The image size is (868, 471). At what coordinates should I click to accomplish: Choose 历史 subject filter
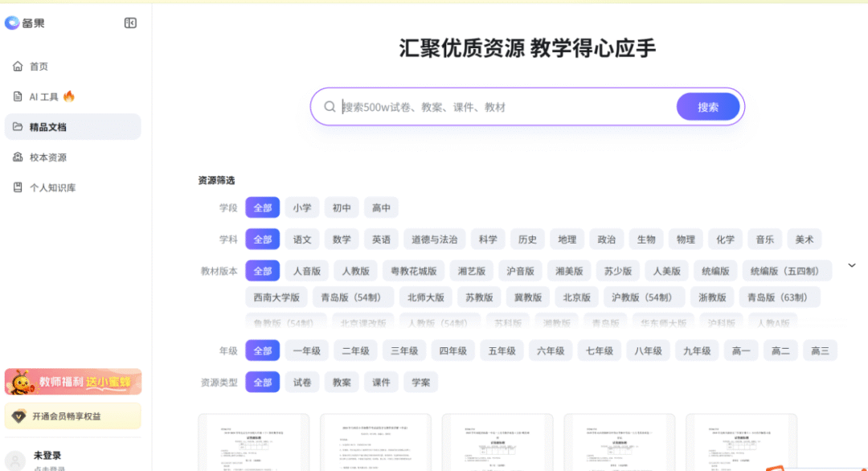(x=527, y=239)
